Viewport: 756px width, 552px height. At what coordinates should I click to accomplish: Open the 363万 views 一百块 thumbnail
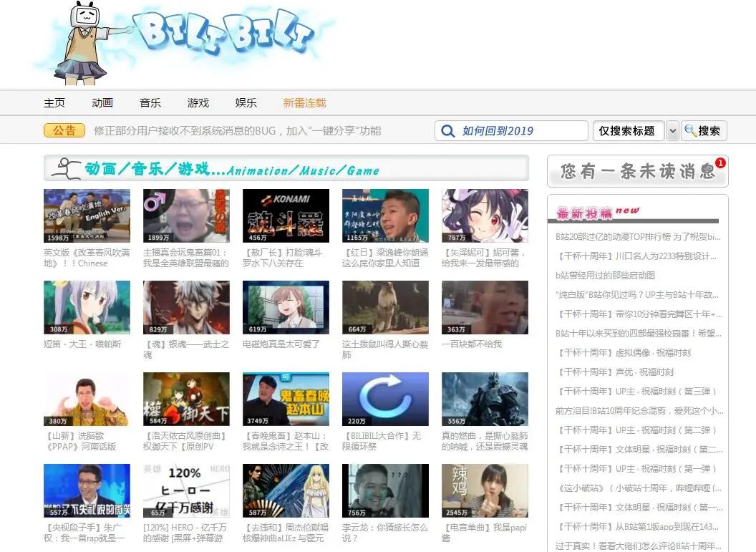click(485, 307)
